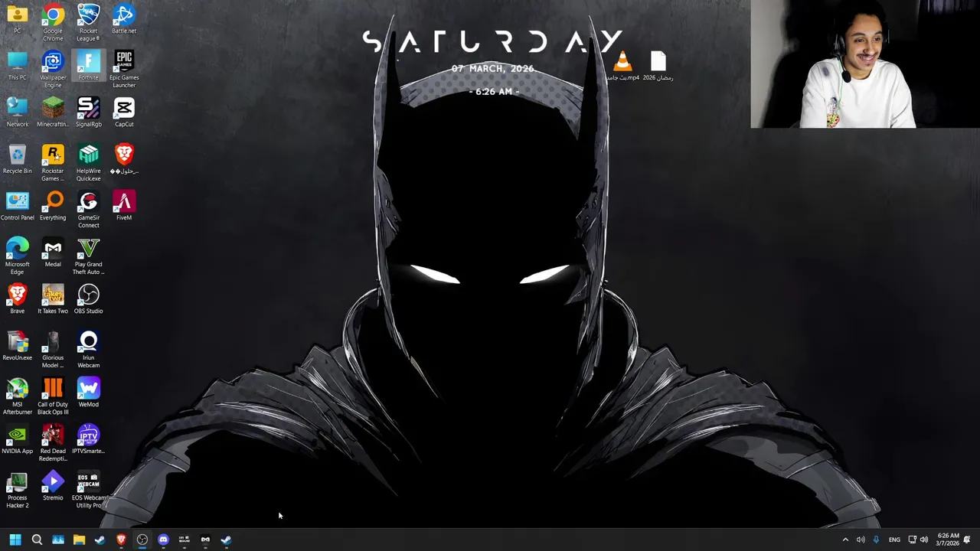Open network status tray icon
This screenshot has height=551, width=980.
pyautogui.click(x=912, y=540)
